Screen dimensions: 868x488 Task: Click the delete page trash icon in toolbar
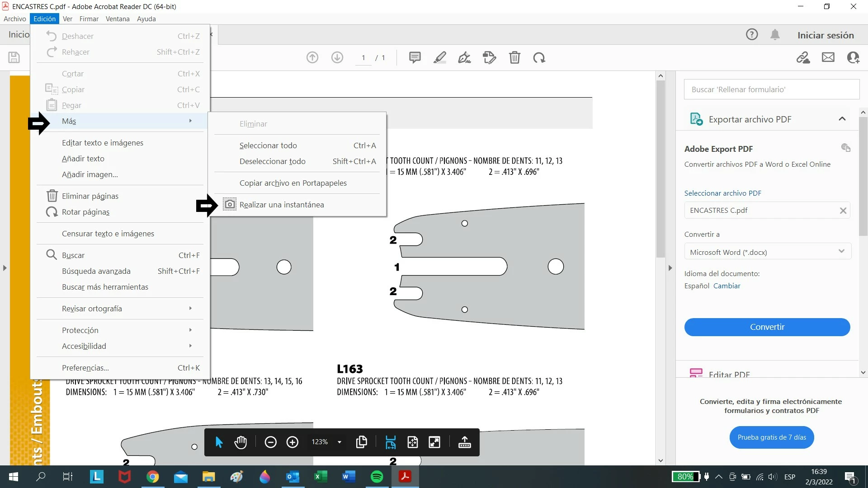click(514, 57)
